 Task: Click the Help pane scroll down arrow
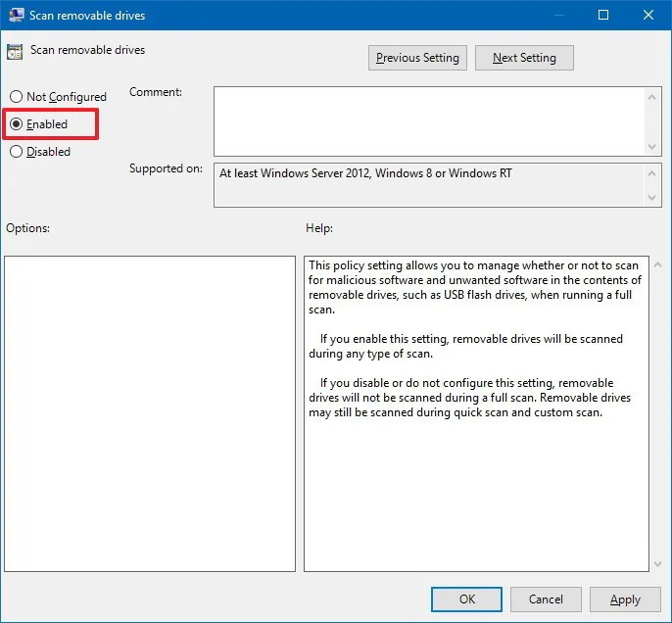[658, 564]
